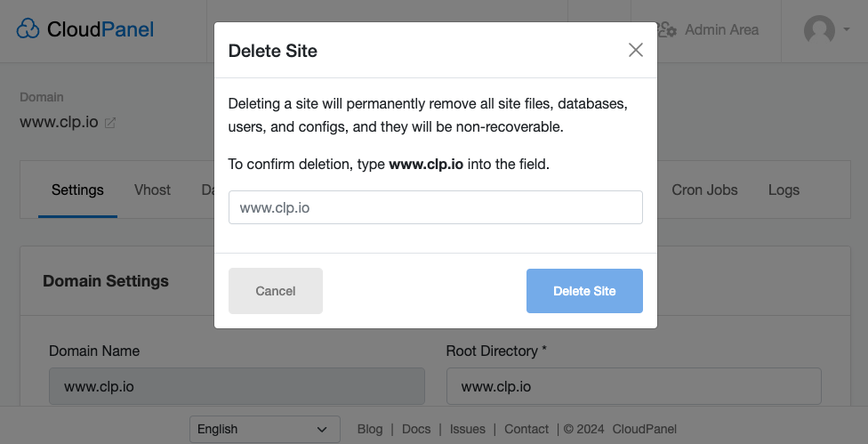
Task: Click the Root Directory input field
Action: 633,386
